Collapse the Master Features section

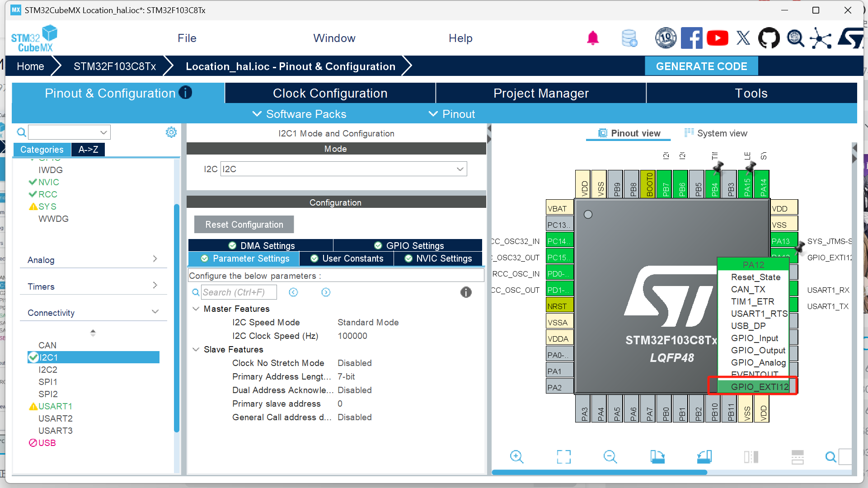[x=196, y=309]
